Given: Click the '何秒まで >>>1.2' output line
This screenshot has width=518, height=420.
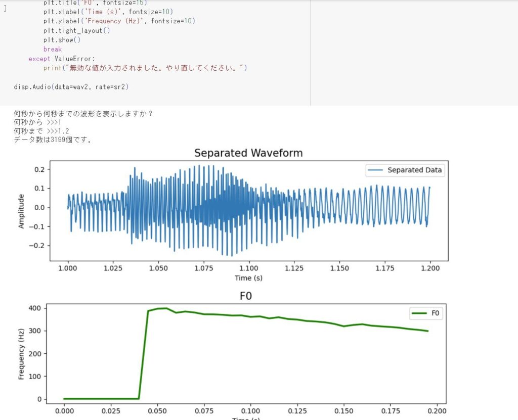Looking at the screenshot, I should pos(41,131).
